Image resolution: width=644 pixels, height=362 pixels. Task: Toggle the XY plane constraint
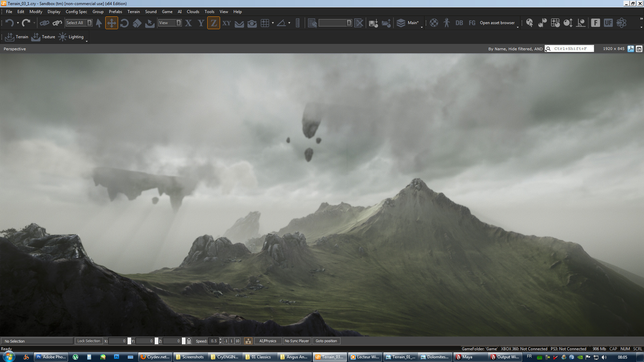226,23
